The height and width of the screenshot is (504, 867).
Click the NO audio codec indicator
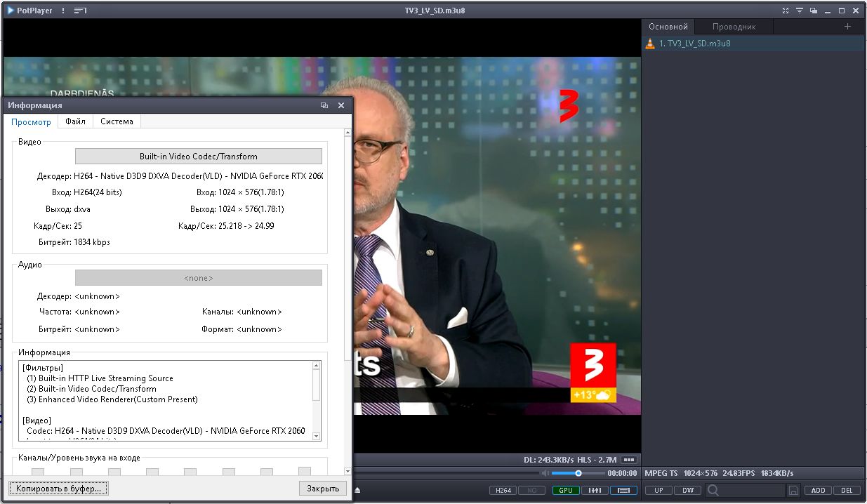tap(532, 491)
